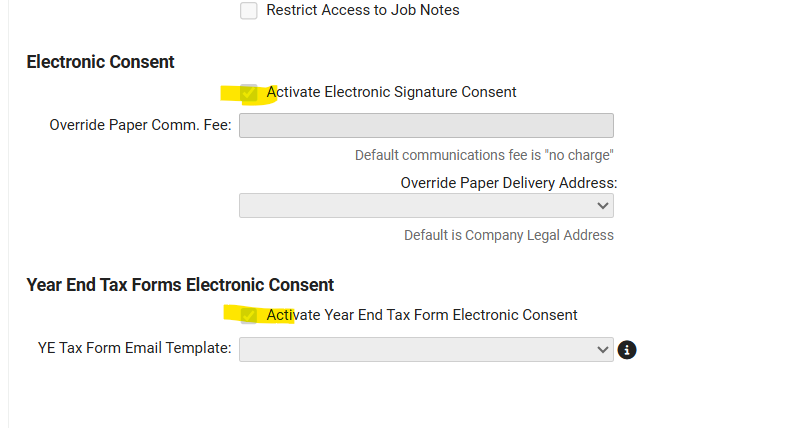Click into the Override Paper Comm. Fee field
Screen dimensions: 796x428
pos(425,125)
